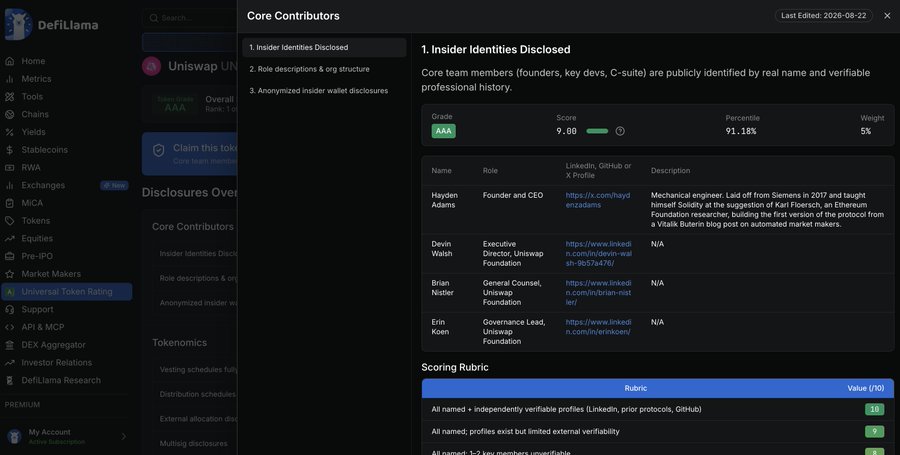900x455 pixels.
Task: Click the Last Edited date pill
Action: pos(824,15)
